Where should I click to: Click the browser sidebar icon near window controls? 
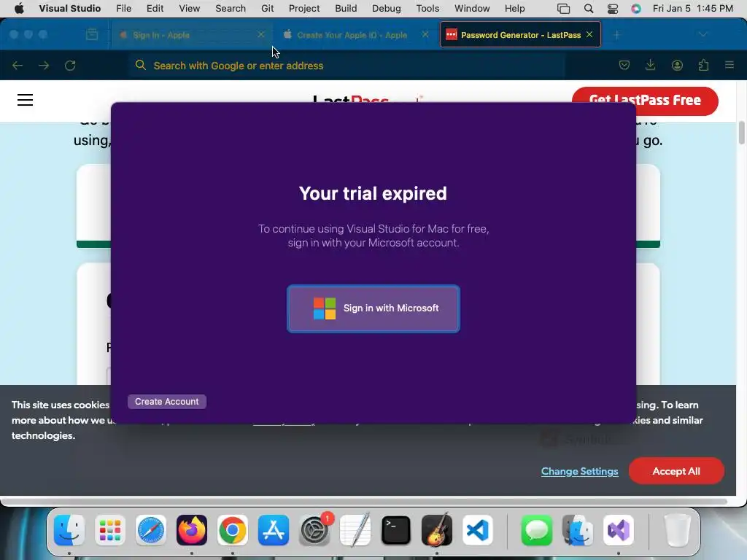pos(92,35)
